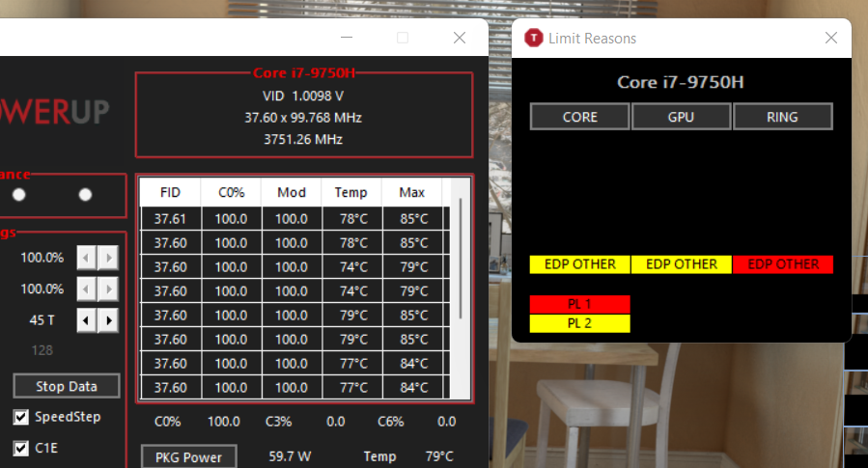Image resolution: width=868 pixels, height=468 pixels.
Task: Click the C3% label below the table
Action: click(278, 422)
